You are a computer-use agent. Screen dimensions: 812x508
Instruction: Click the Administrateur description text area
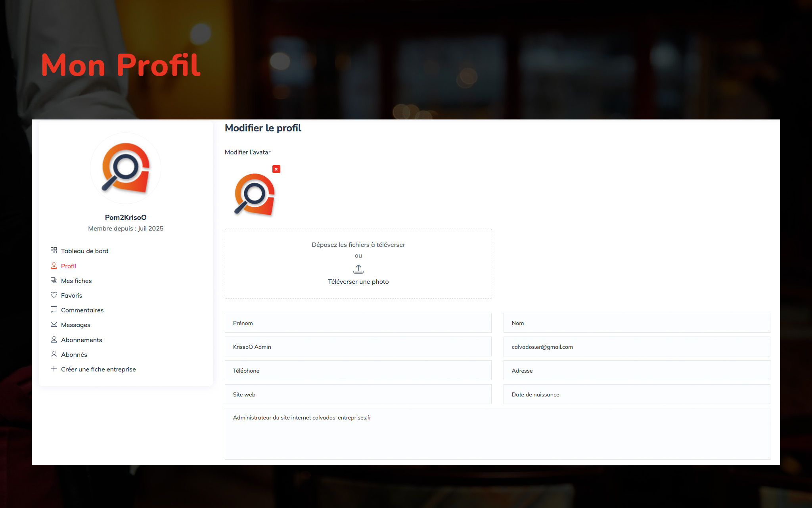(497, 433)
